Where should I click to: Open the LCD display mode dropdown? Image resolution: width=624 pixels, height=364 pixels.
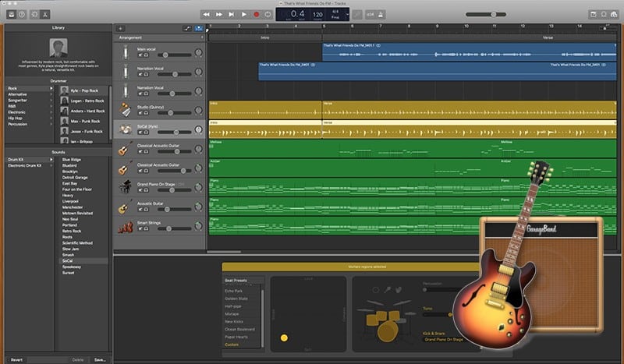347,15
